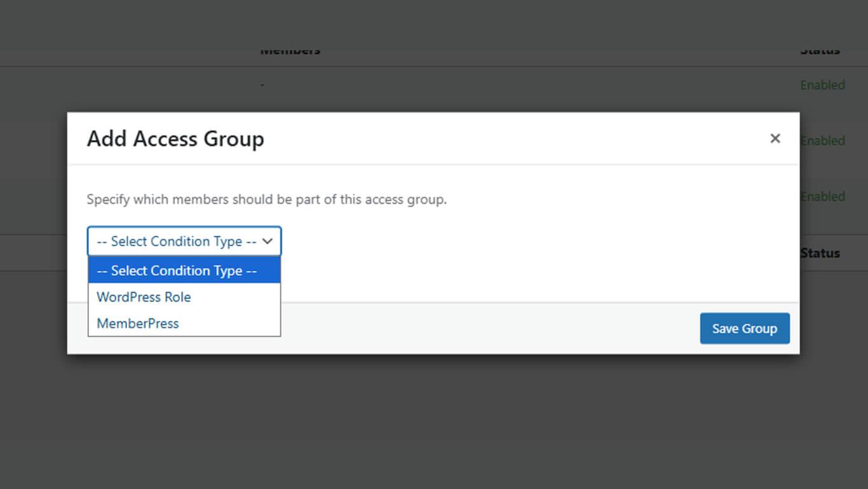Click the first Enabled status in background
The width and height of the screenshot is (868, 489).
822,85
